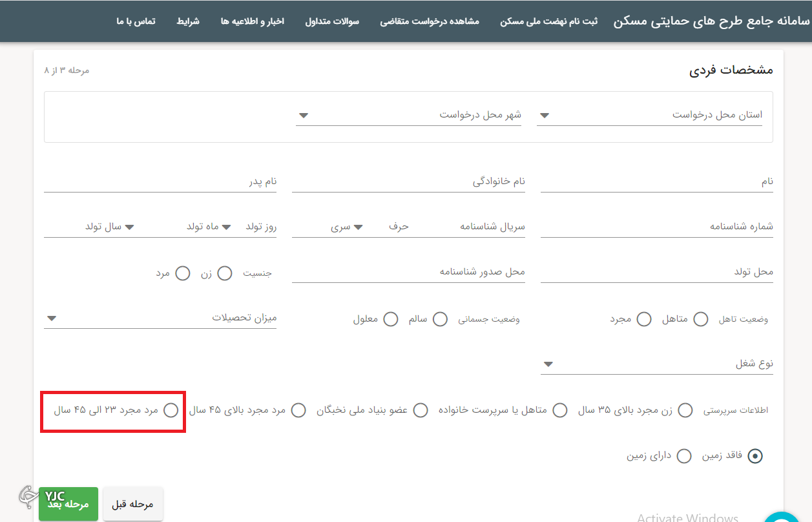Click the شماره شناسنامه input field
This screenshot has height=522, width=812.
pyautogui.click(x=657, y=227)
